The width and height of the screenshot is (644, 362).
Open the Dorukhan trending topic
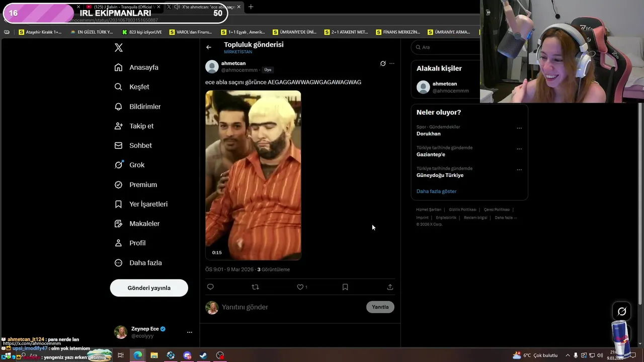coord(429,134)
